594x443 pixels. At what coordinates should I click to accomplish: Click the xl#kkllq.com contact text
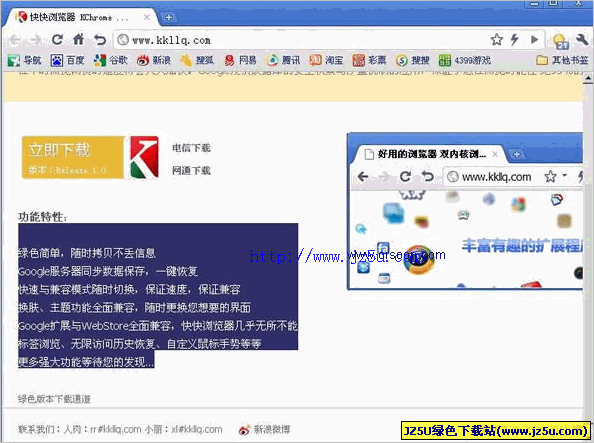(197, 429)
